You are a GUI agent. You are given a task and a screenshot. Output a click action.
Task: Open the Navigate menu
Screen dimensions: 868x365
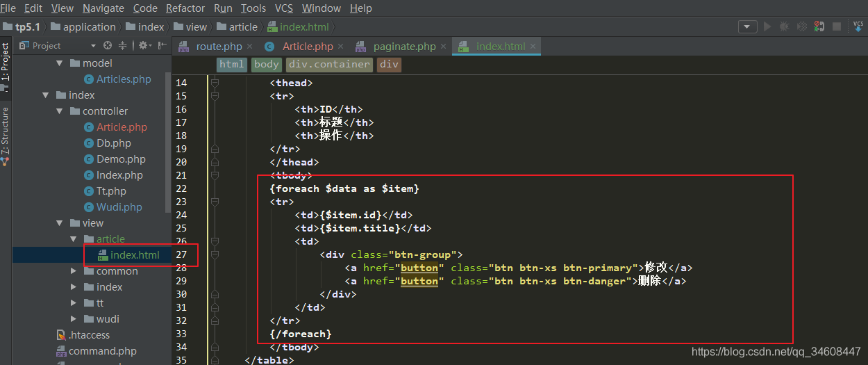pyautogui.click(x=103, y=8)
